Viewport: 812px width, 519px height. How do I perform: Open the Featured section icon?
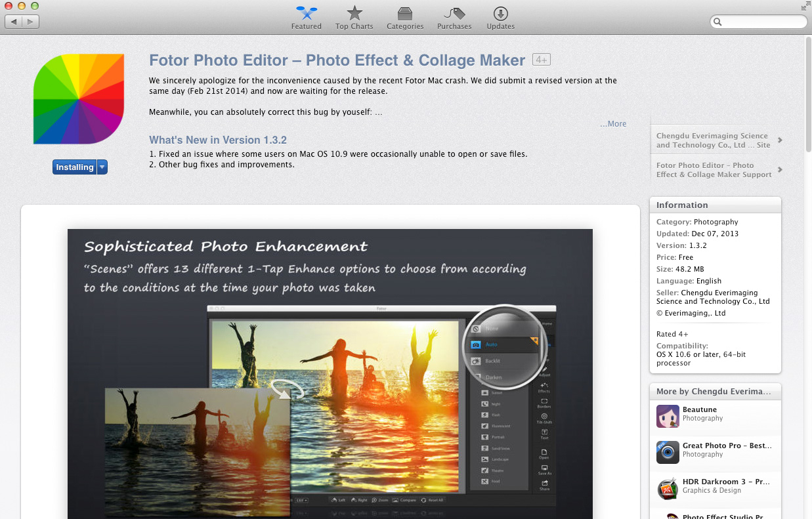pyautogui.click(x=307, y=12)
